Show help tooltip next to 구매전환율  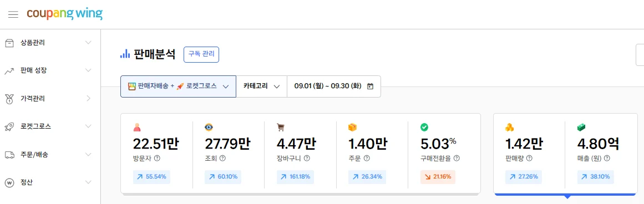click(x=457, y=158)
